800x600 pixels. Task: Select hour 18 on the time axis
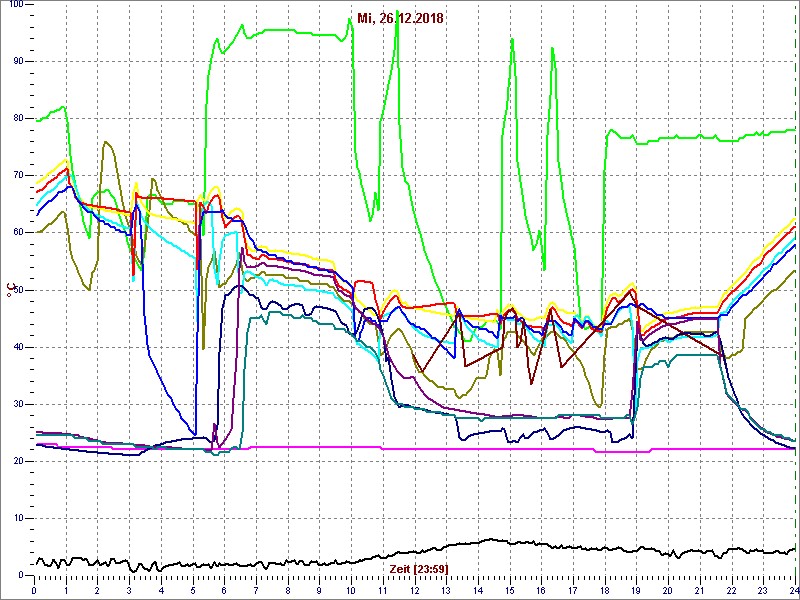click(604, 590)
